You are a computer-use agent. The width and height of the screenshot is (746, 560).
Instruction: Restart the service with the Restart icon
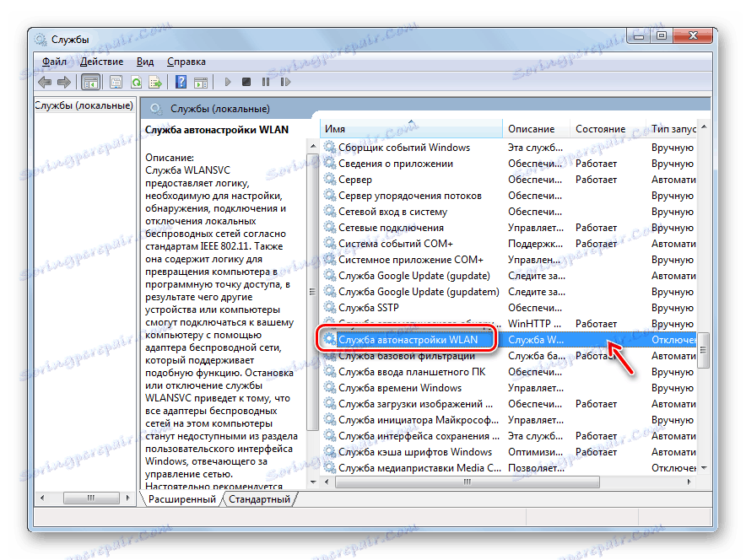coord(285,83)
